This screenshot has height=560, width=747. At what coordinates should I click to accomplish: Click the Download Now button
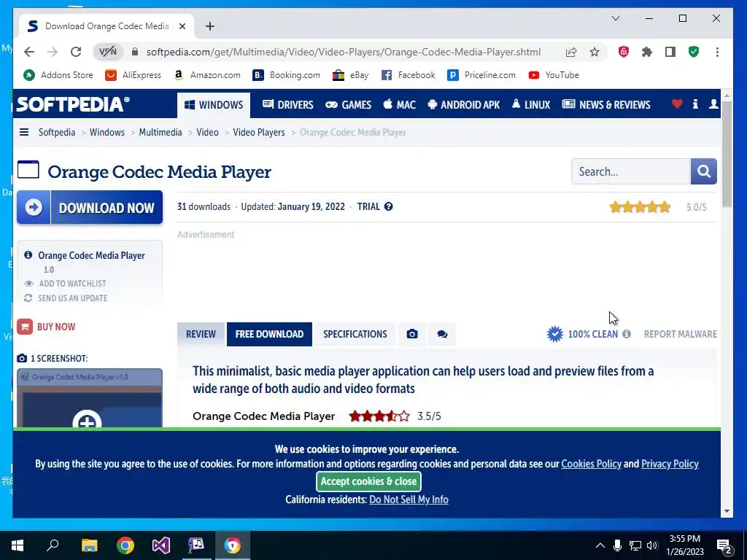point(90,208)
